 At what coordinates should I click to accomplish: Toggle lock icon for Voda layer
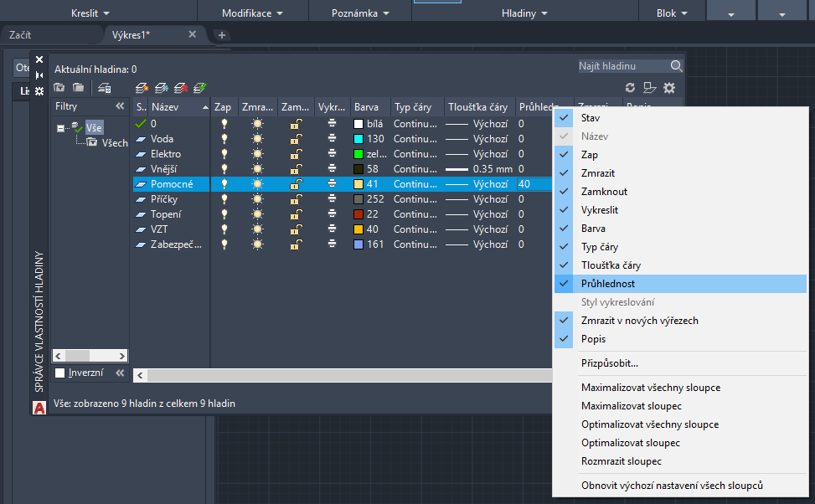[296, 139]
